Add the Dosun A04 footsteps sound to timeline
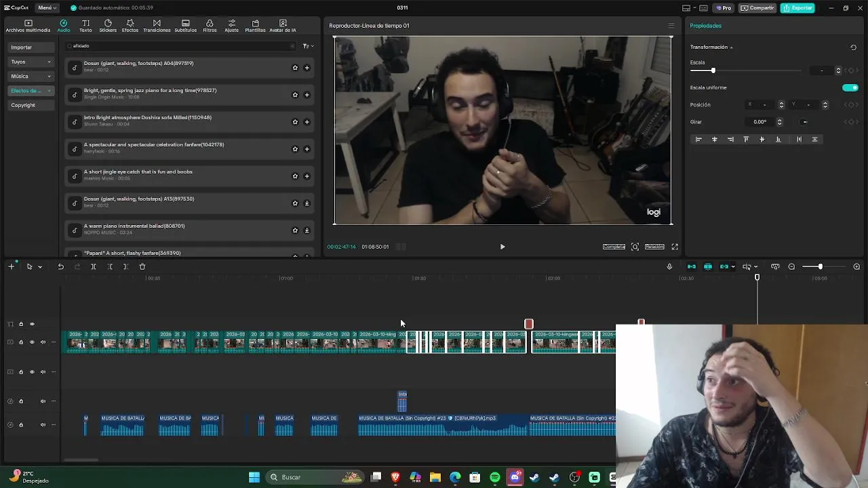The height and width of the screenshot is (488, 868). pyautogui.click(x=307, y=68)
